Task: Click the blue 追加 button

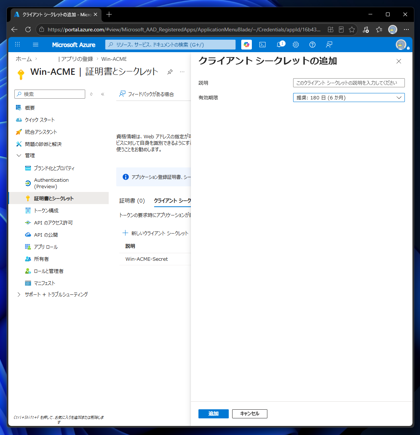Action: (x=213, y=413)
